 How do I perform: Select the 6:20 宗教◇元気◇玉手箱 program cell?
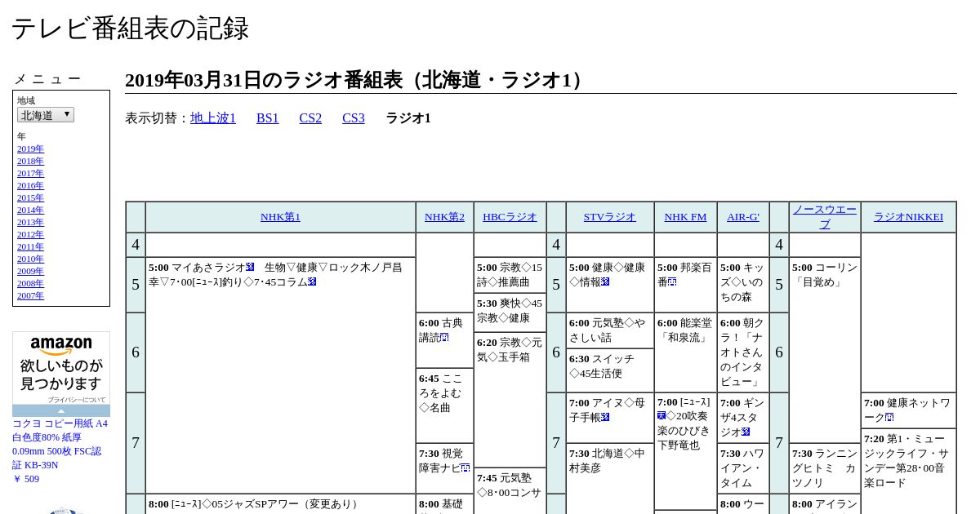[x=510, y=400]
